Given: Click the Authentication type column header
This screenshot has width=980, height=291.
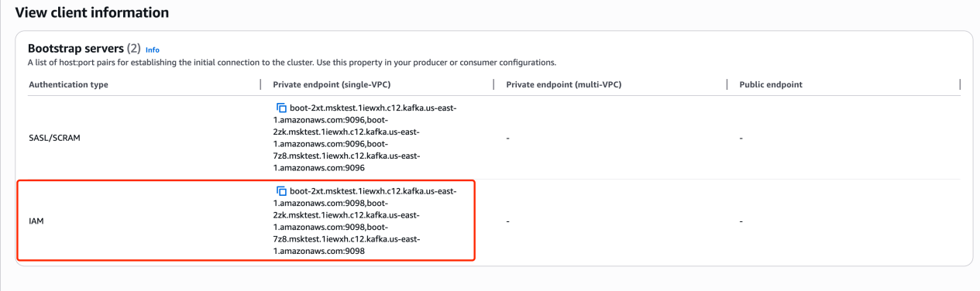Looking at the screenshot, I should (x=68, y=84).
